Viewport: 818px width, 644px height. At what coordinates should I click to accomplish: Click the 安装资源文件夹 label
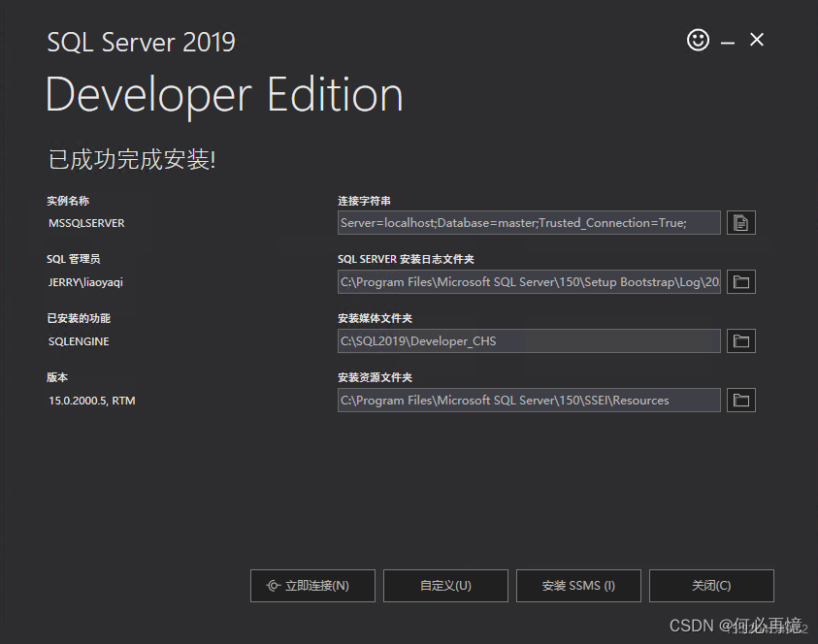click(x=375, y=377)
